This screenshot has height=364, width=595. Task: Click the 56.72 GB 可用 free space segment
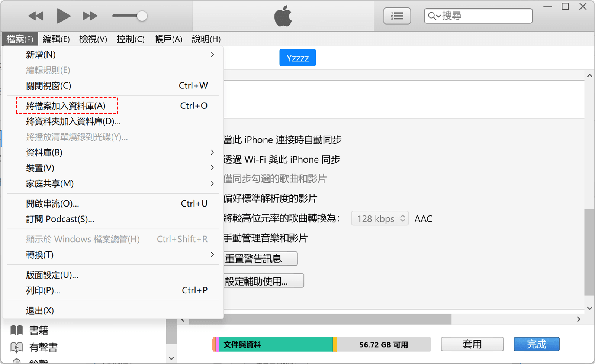[x=384, y=344]
